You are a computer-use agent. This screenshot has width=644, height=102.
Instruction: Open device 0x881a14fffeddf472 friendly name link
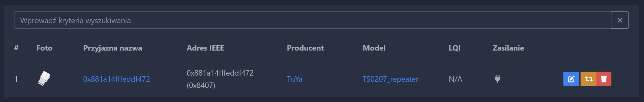coord(116,79)
